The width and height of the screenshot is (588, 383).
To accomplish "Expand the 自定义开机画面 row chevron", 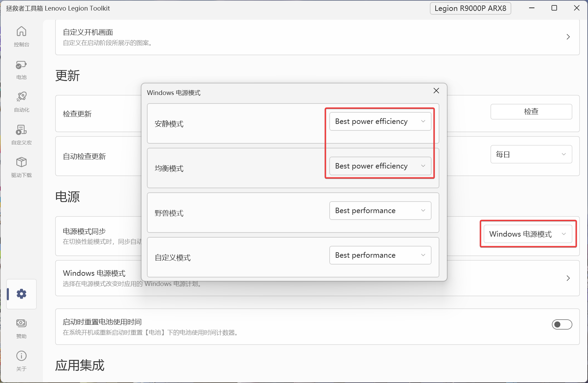I will pos(568,37).
